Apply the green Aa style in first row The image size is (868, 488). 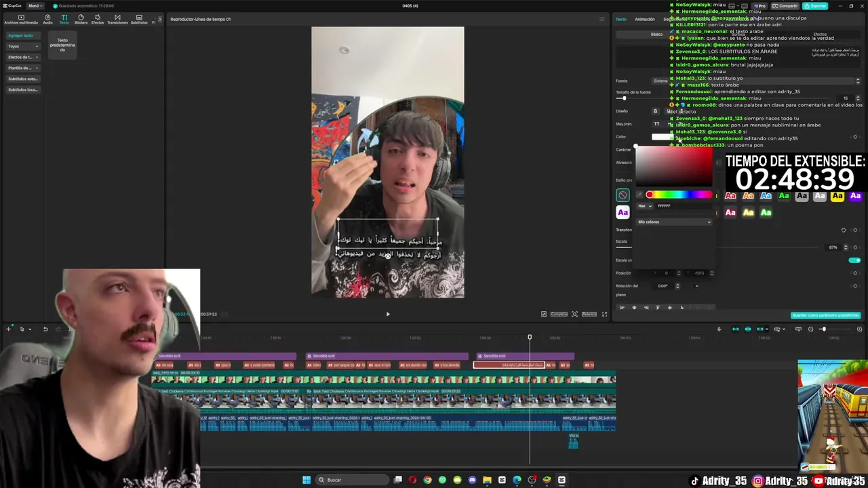click(x=784, y=196)
